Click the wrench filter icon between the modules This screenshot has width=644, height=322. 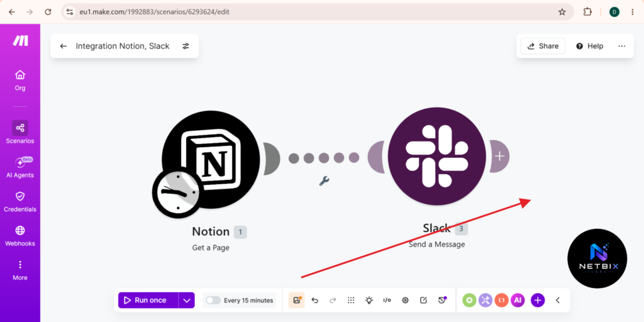[x=324, y=180]
